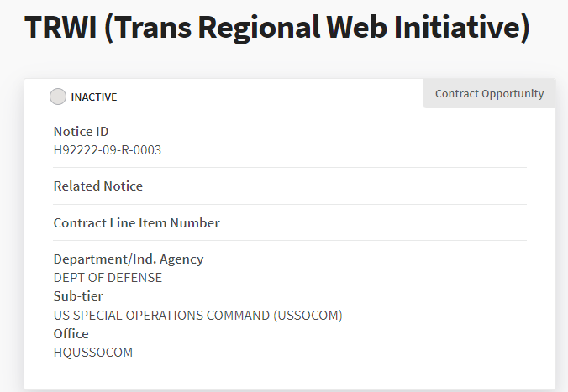Click the INACTIVE status label

point(94,97)
